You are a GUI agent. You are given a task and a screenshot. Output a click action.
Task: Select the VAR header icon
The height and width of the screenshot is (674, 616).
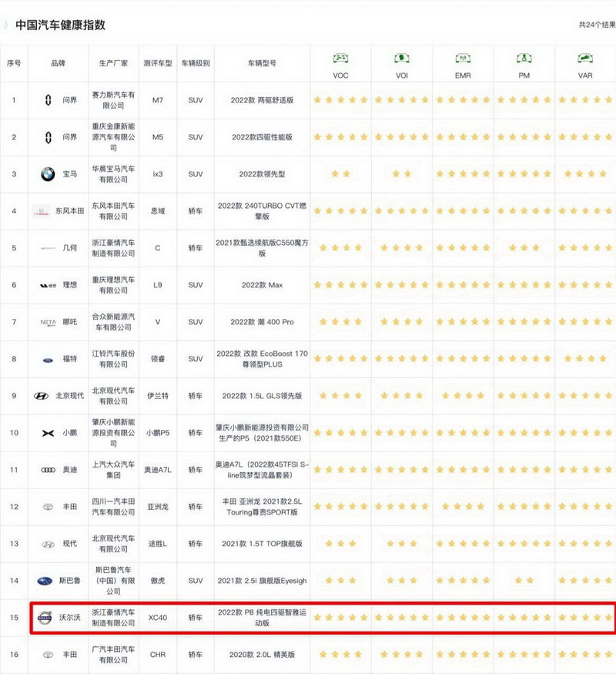click(585, 59)
